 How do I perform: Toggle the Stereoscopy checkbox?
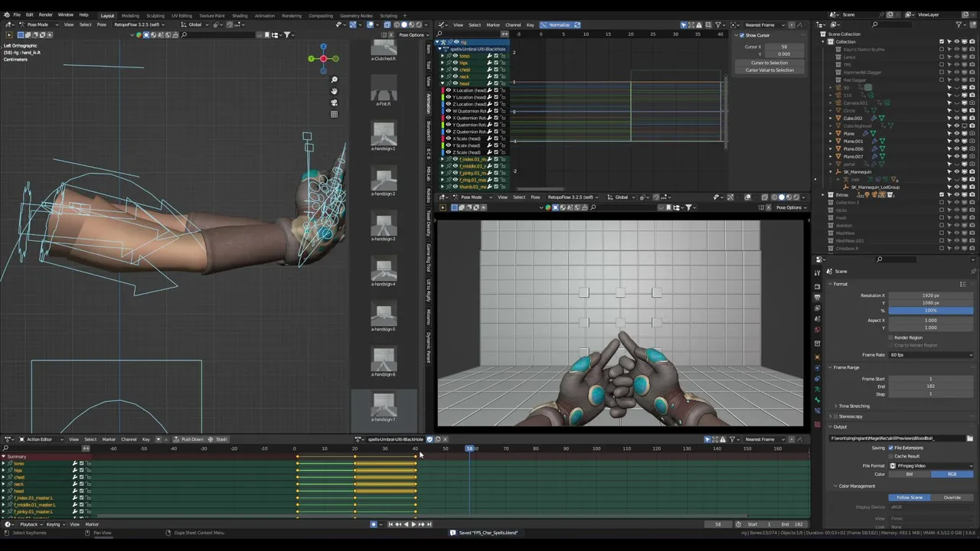pyautogui.click(x=835, y=416)
